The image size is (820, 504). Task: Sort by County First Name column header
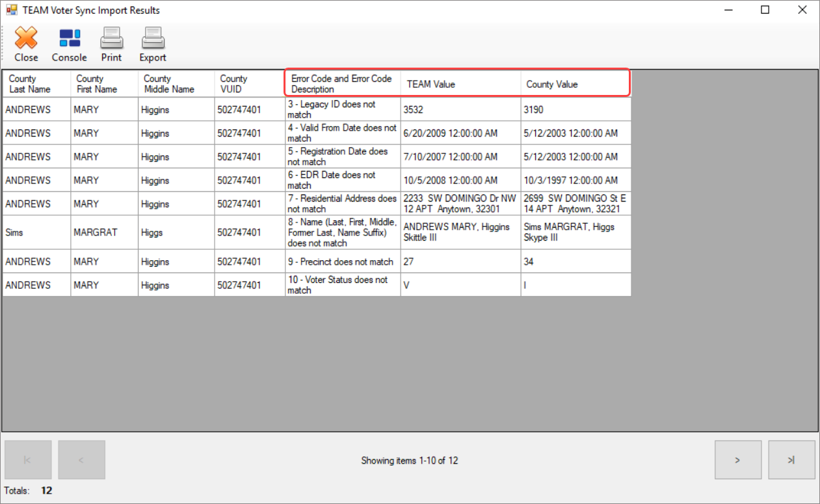pos(104,84)
